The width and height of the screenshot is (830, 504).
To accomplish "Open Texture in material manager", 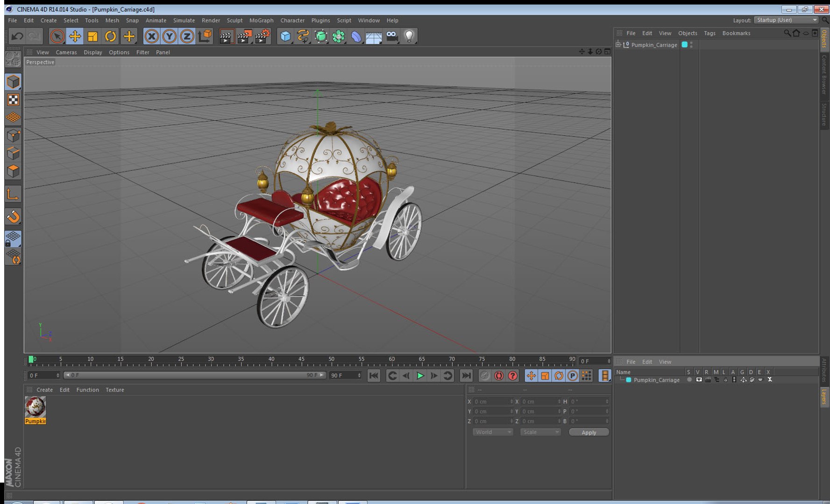I will tap(115, 390).
